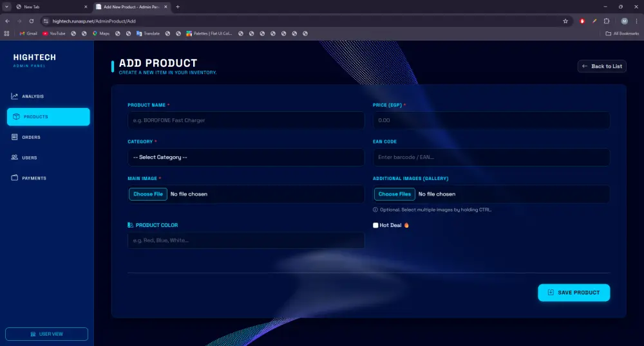Toggle the Hot Deal checkbox
The height and width of the screenshot is (346, 644).
(x=375, y=225)
